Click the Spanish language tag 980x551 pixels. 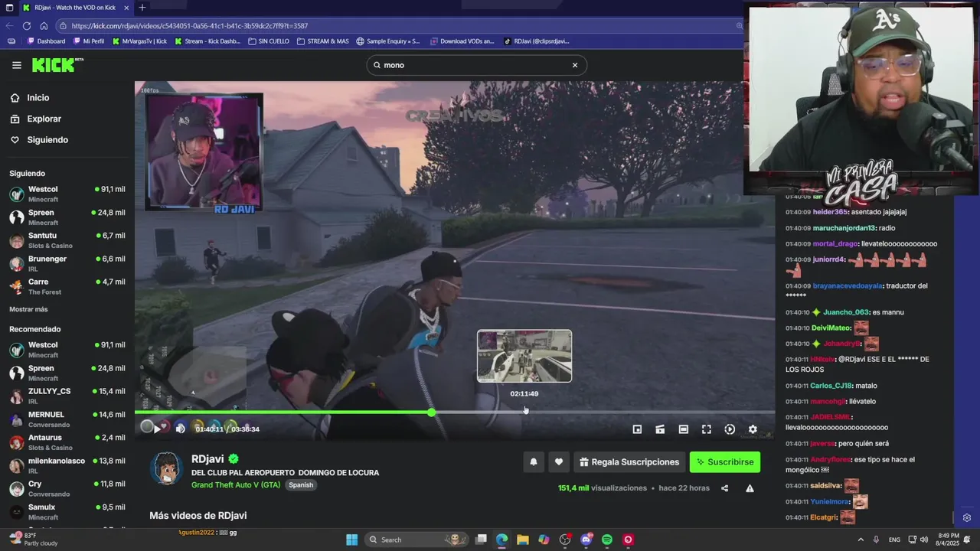pyautogui.click(x=301, y=485)
